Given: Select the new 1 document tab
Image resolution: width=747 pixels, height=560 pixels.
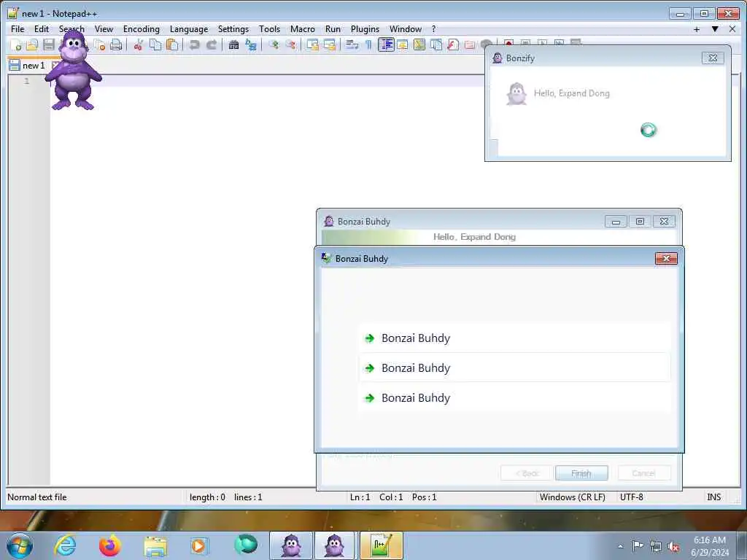Looking at the screenshot, I should 34,66.
